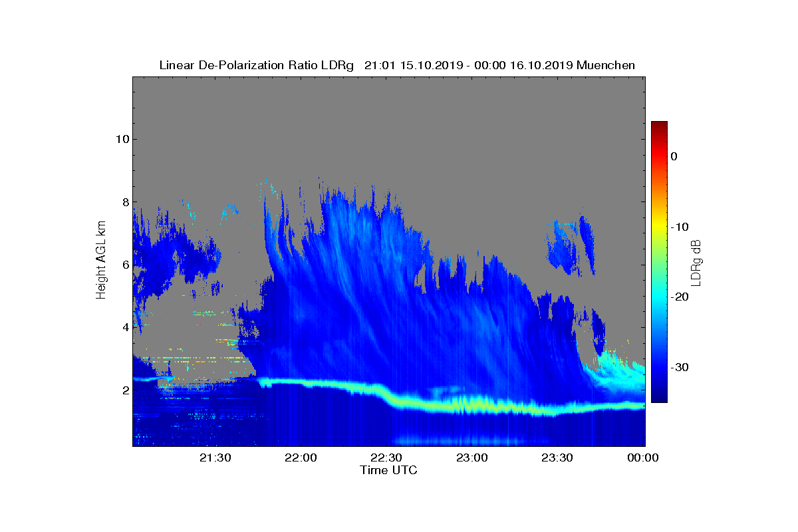Click the -10 colorbar tick label
This screenshot has width=798, height=532.
[679, 227]
